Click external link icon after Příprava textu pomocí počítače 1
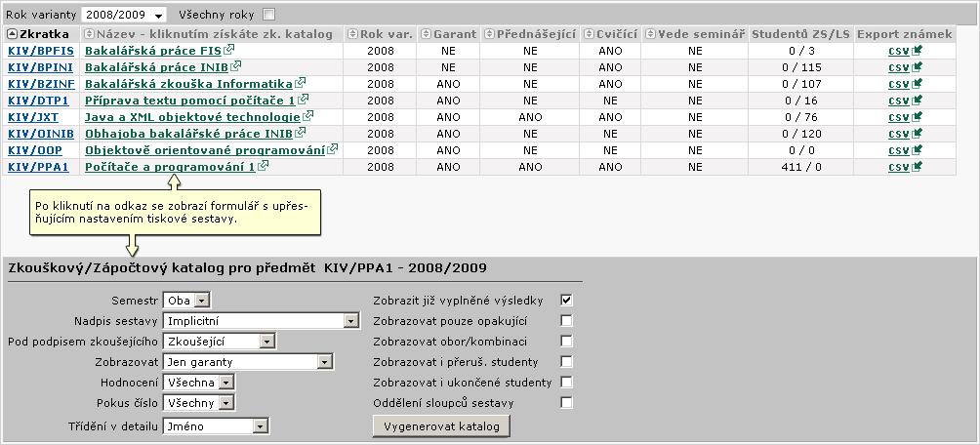Screen dimensions: 980x445 pyautogui.click(x=303, y=100)
